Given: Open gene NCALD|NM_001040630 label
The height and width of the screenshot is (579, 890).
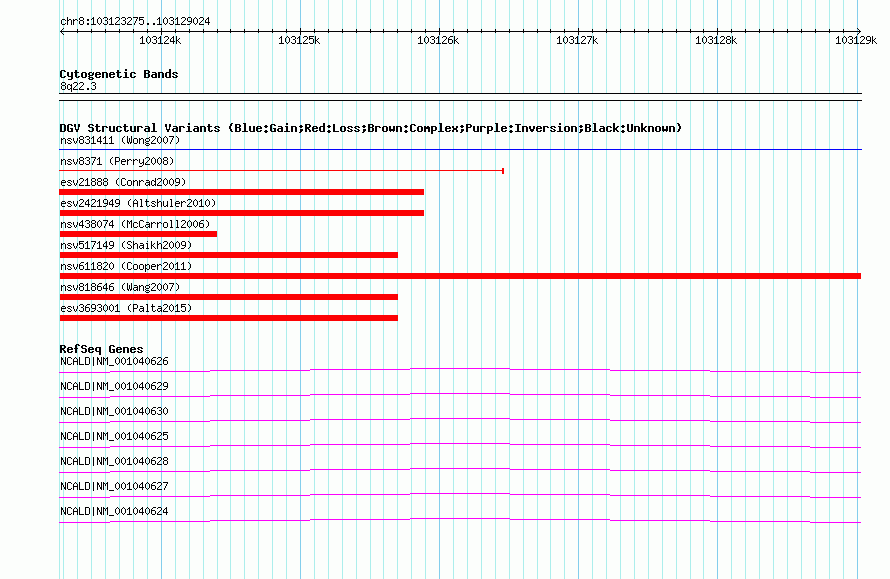Looking at the screenshot, I should point(114,412).
